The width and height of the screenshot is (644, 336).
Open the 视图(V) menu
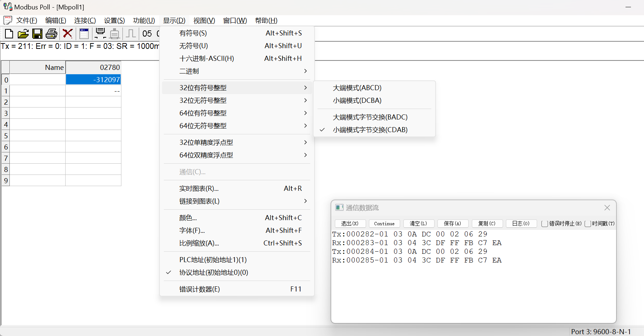click(x=204, y=20)
